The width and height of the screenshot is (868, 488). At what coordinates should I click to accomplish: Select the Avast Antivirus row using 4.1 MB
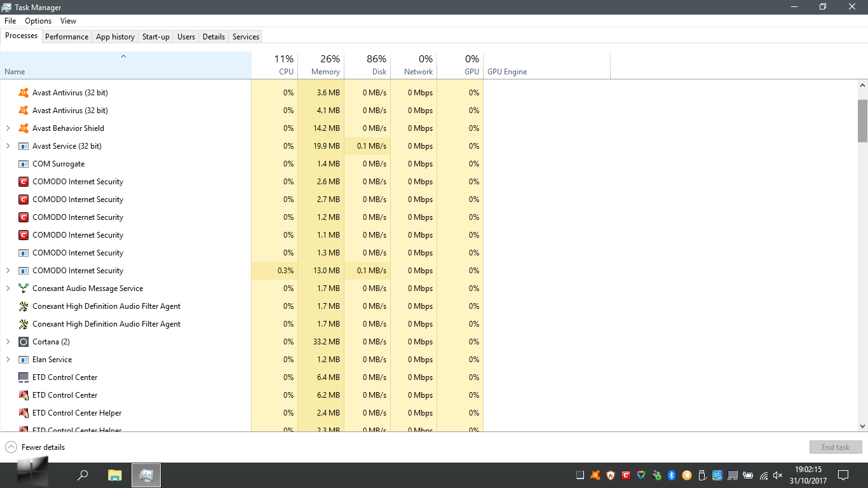[x=241, y=111]
